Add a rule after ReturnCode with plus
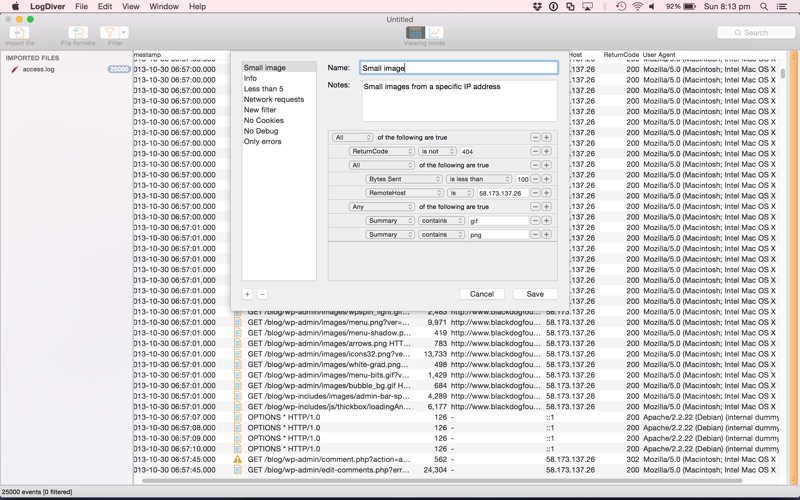Image resolution: width=800 pixels, height=500 pixels. click(x=546, y=152)
